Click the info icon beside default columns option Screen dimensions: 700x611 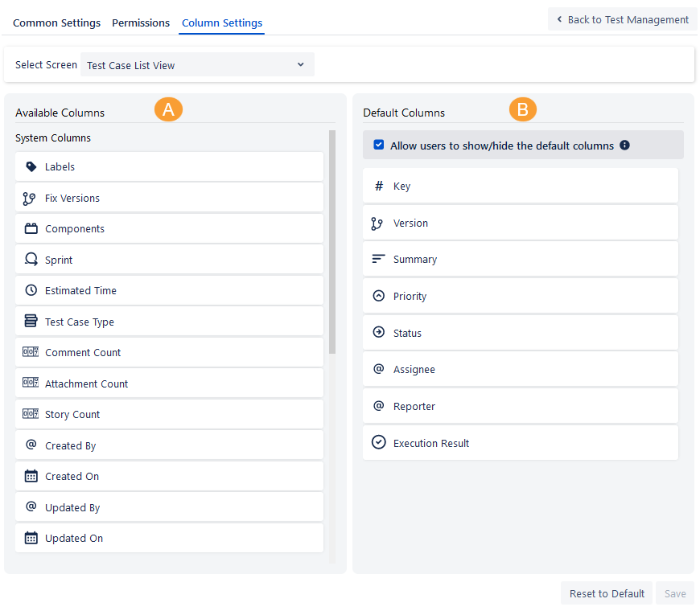(624, 145)
